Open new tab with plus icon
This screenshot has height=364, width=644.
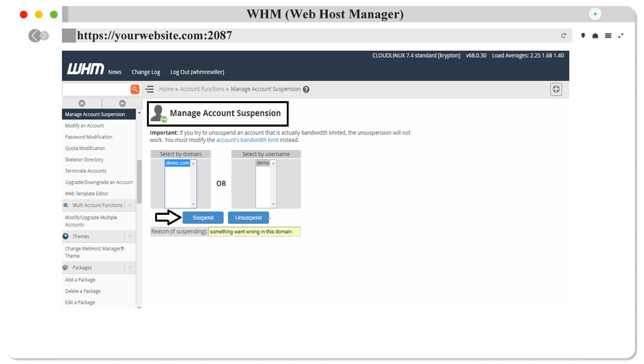[x=595, y=14]
